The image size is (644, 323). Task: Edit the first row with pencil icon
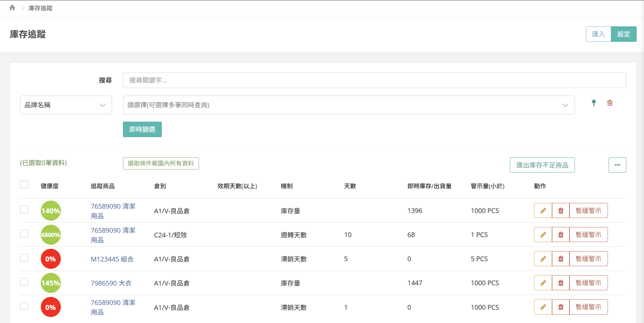(543, 211)
